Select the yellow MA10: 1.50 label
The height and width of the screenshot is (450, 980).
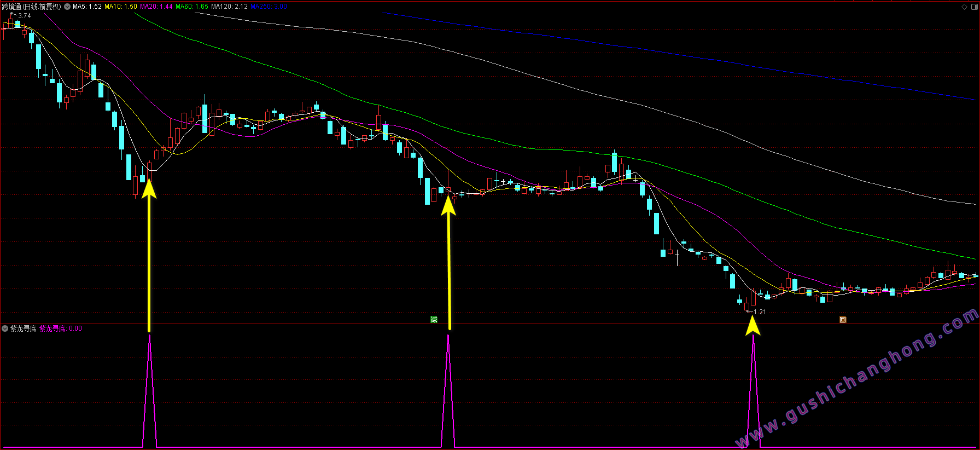(121, 7)
